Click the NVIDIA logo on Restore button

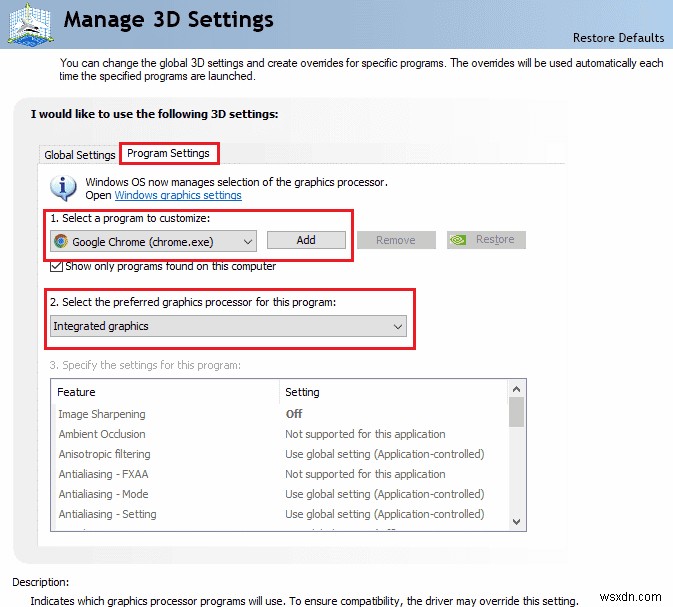click(x=458, y=240)
